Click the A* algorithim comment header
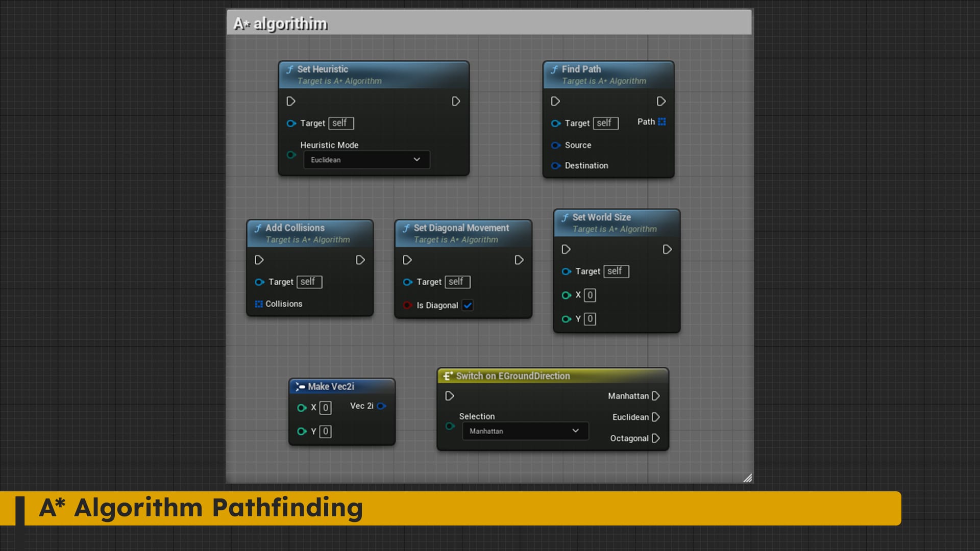 (x=280, y=23)
